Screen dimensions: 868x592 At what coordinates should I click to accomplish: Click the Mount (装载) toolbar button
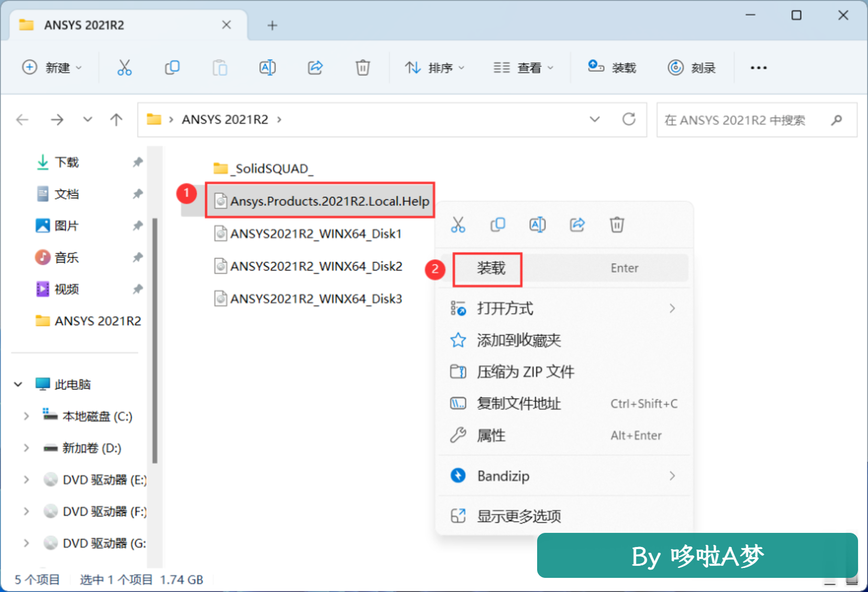click(611, 68)
